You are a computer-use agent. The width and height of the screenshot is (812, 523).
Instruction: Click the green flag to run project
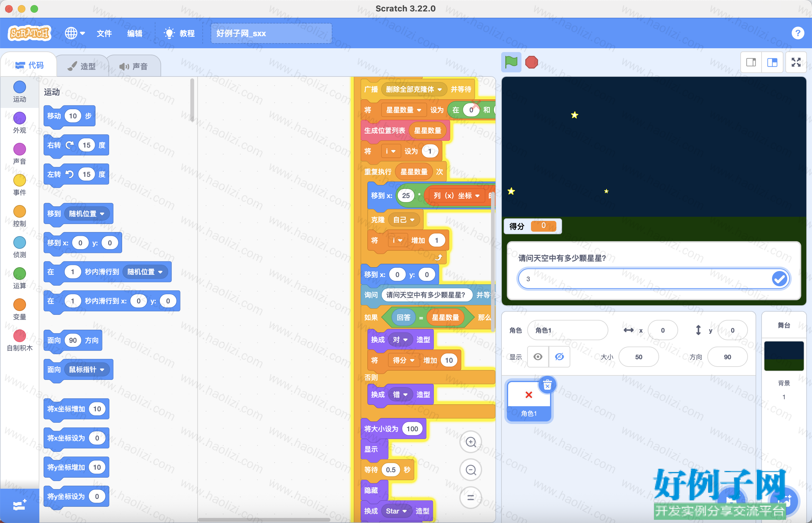click(x=511, y=62)
